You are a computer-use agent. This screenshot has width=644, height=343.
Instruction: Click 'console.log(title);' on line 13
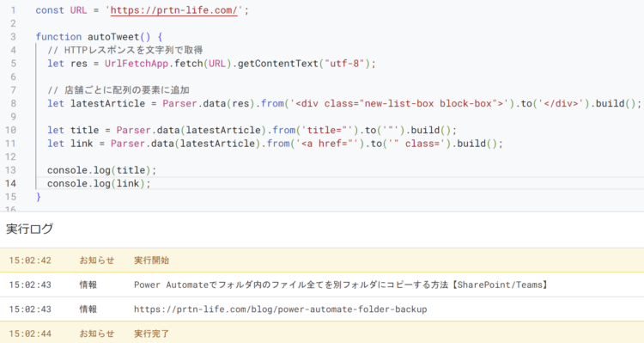102,170
